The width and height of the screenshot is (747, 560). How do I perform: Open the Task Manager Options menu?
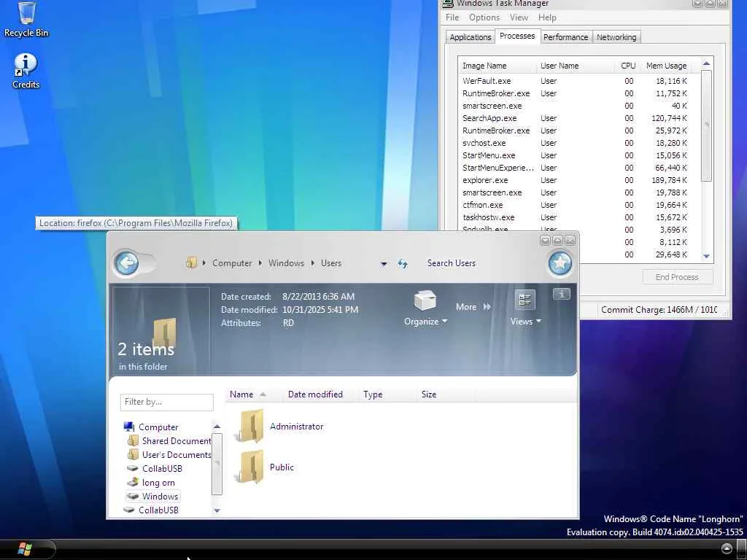pos(484,17)
